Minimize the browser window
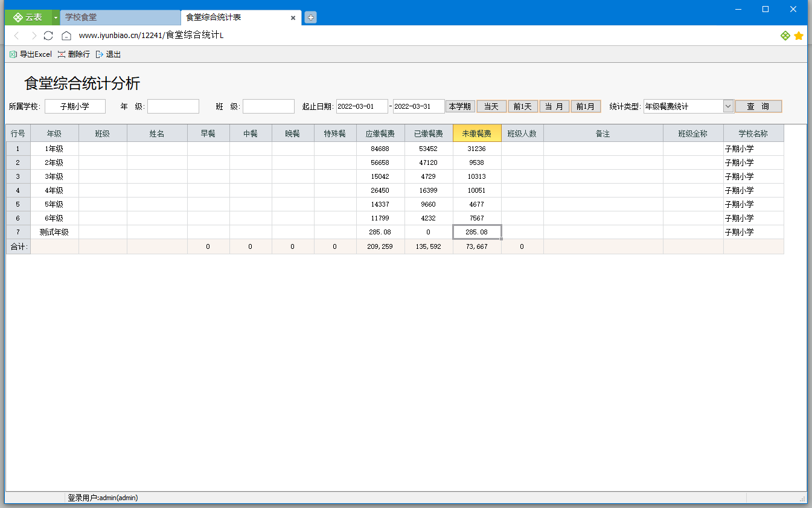 (738, 8)
